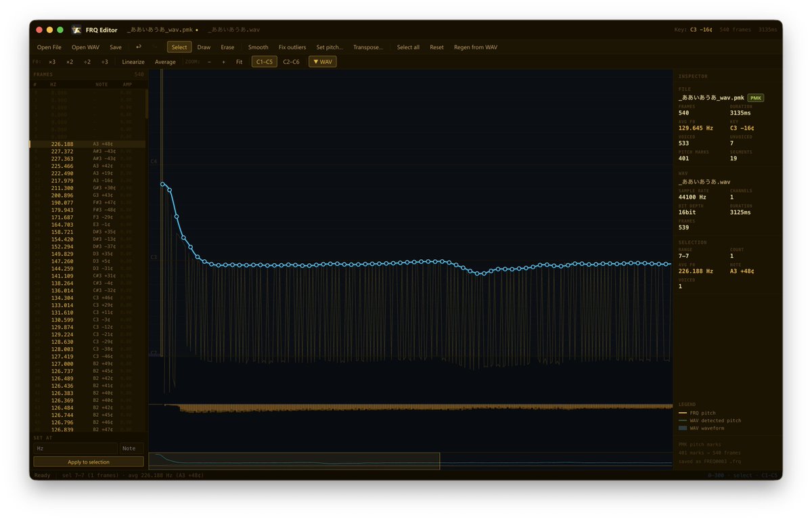
Task: Multiply F0 by three with ×3
Action: coord(52,62)
